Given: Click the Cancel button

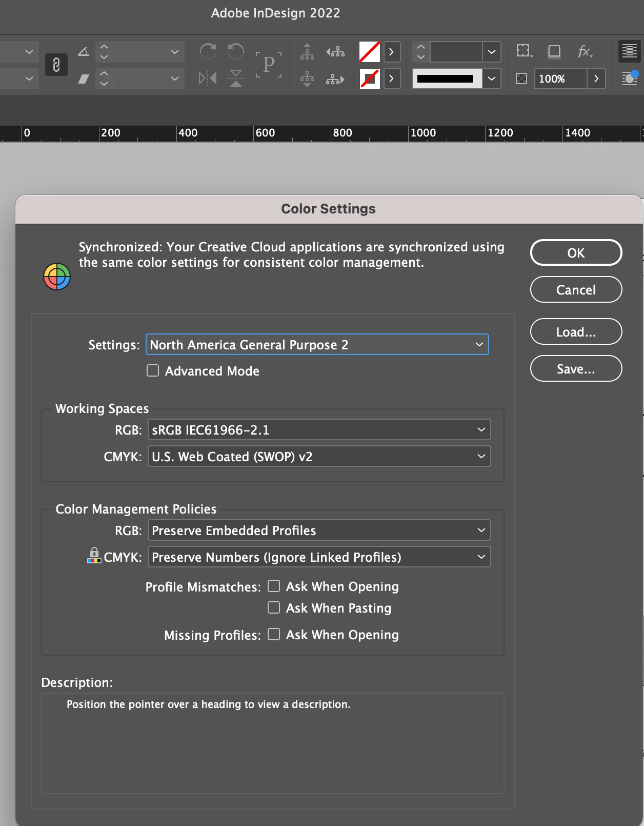Looking at the screenshot, I should 576,289.
